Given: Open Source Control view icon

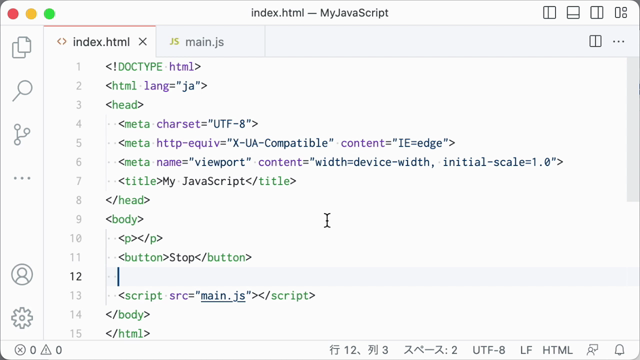Looking at the screenshot, I should 22,135.
